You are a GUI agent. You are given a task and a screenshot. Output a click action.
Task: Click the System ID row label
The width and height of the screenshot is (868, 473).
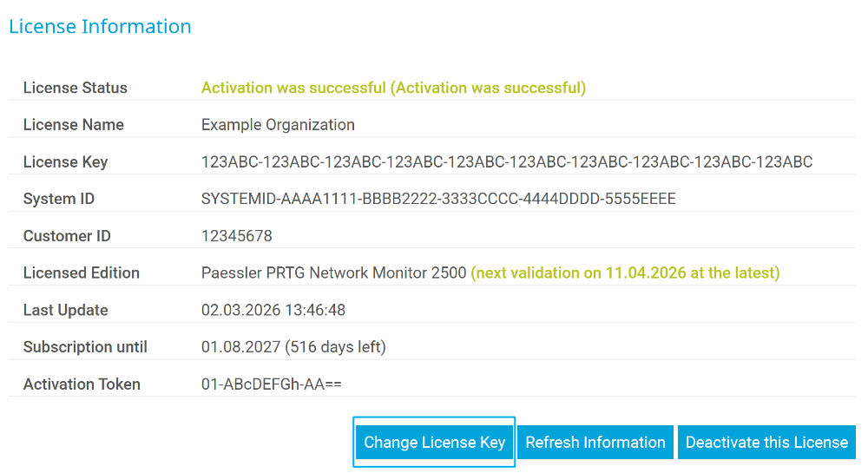coord(59,199)
